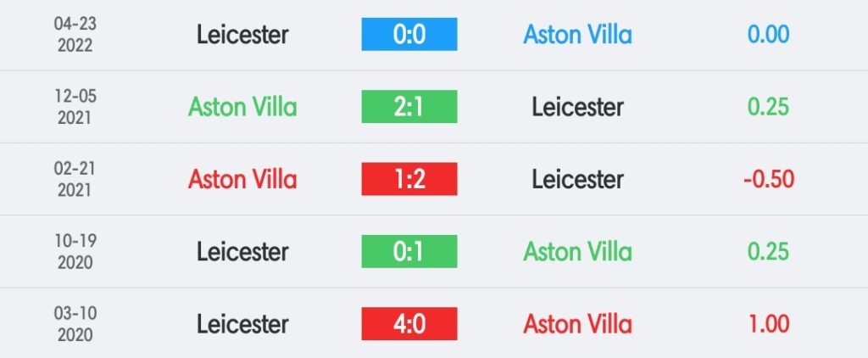
Task: Select the green 2:1 score box
Action: [409, 106]
